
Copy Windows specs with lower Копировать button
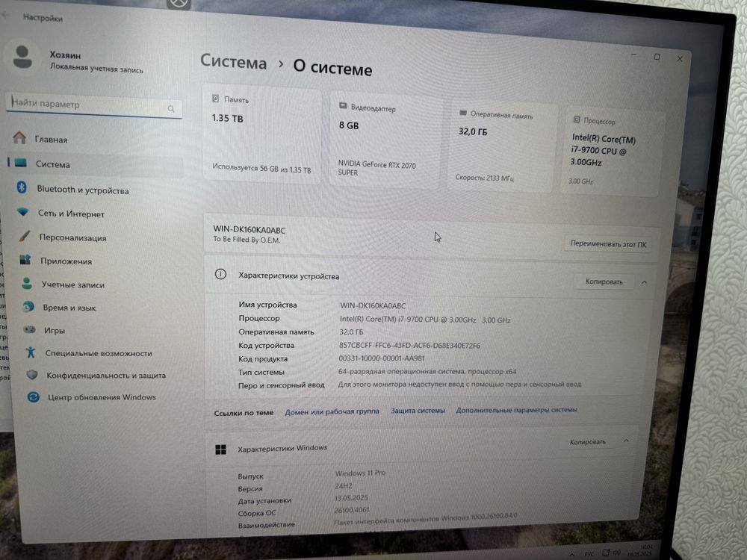point(587,441)
